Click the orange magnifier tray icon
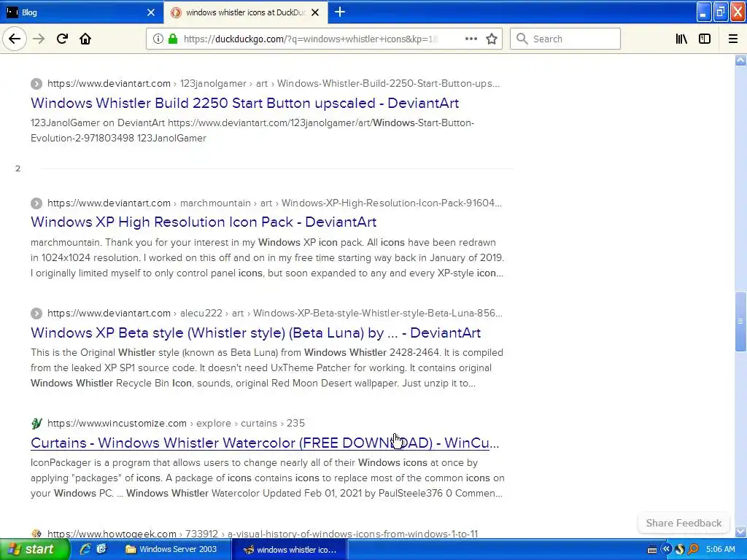 [x=693, y=549]
